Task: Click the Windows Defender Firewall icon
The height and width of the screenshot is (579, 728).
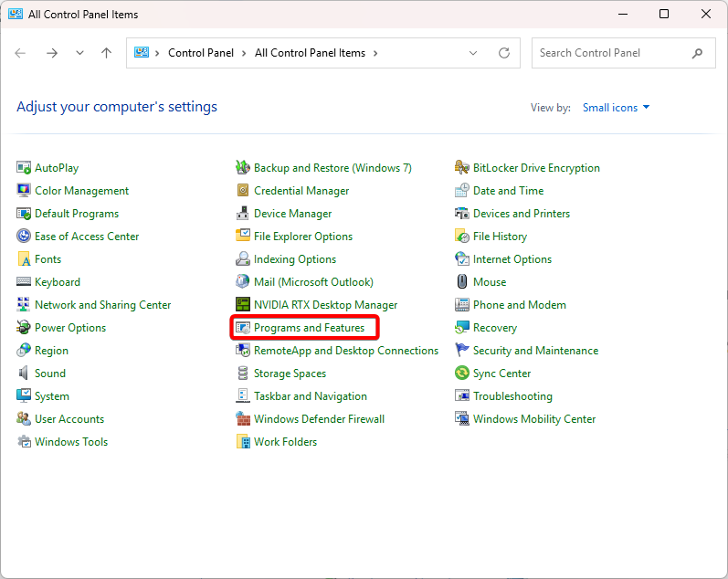Action: 243,418
